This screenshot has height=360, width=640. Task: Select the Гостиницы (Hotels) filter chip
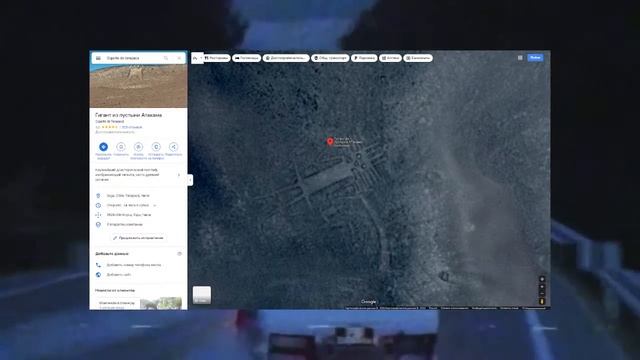point(247,58)
